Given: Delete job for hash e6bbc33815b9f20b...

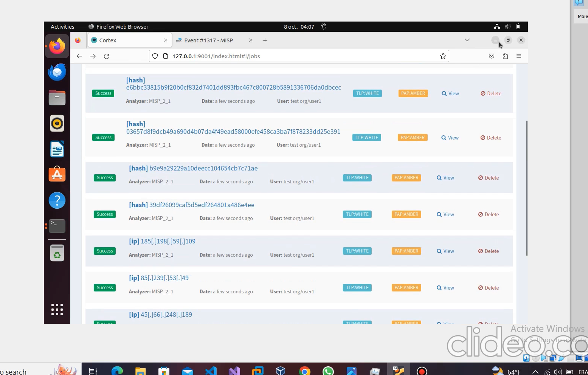Looking at the screenshot, I should coord(491,93).
